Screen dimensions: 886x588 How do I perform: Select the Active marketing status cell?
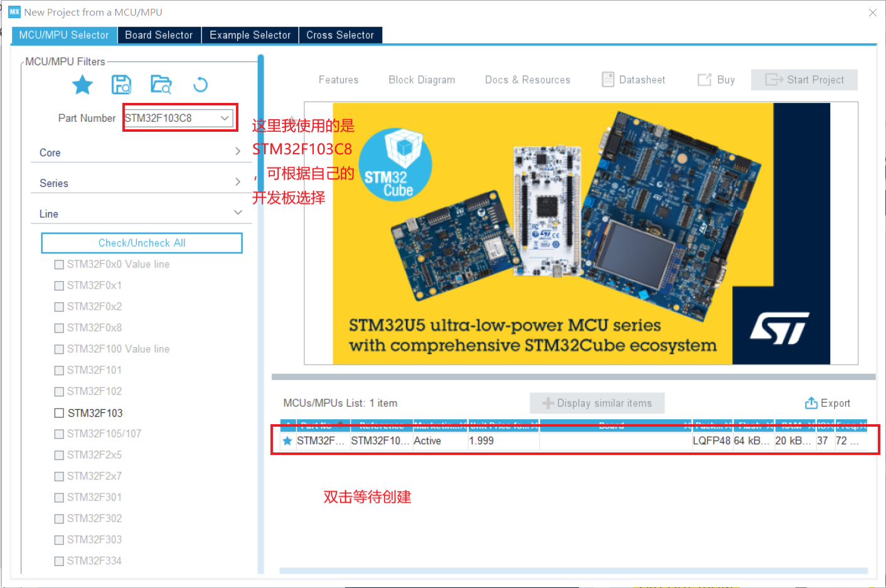440,441
